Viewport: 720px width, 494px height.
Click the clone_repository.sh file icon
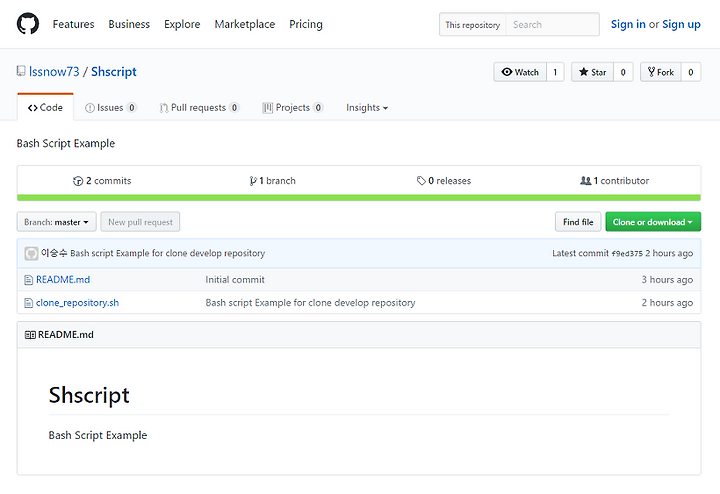[28, 303]
